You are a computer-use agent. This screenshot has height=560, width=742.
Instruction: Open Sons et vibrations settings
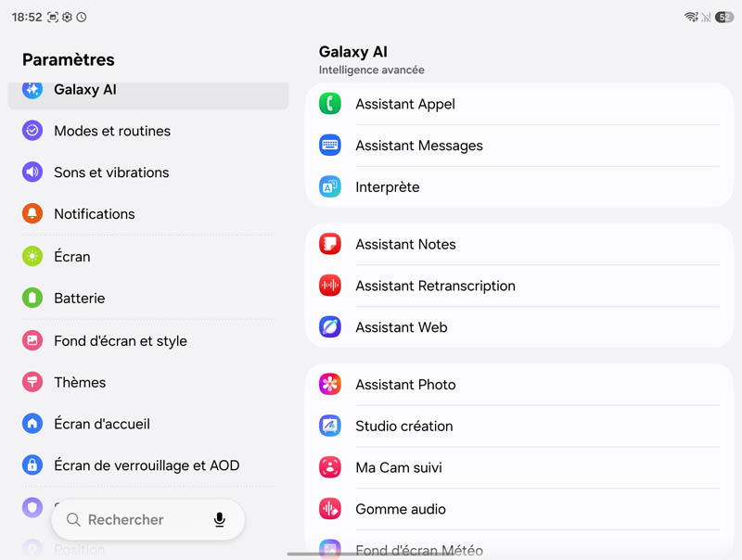coord(148,172)
